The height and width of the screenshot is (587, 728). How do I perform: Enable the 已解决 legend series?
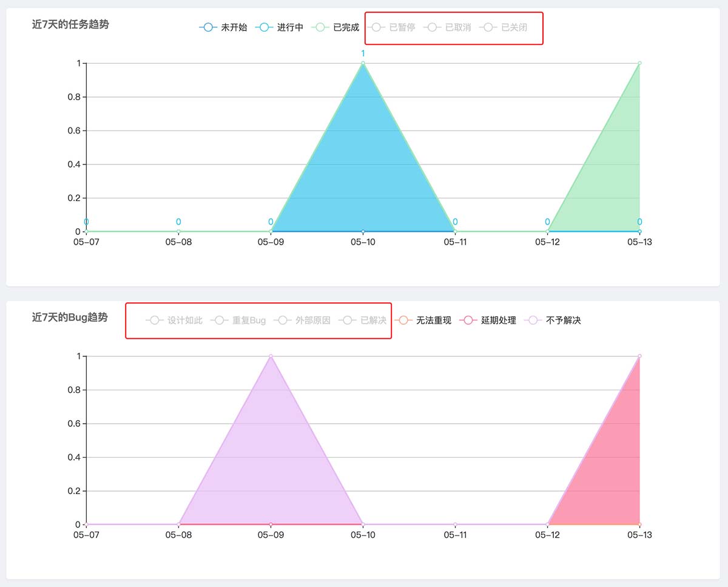pos(363,320)
